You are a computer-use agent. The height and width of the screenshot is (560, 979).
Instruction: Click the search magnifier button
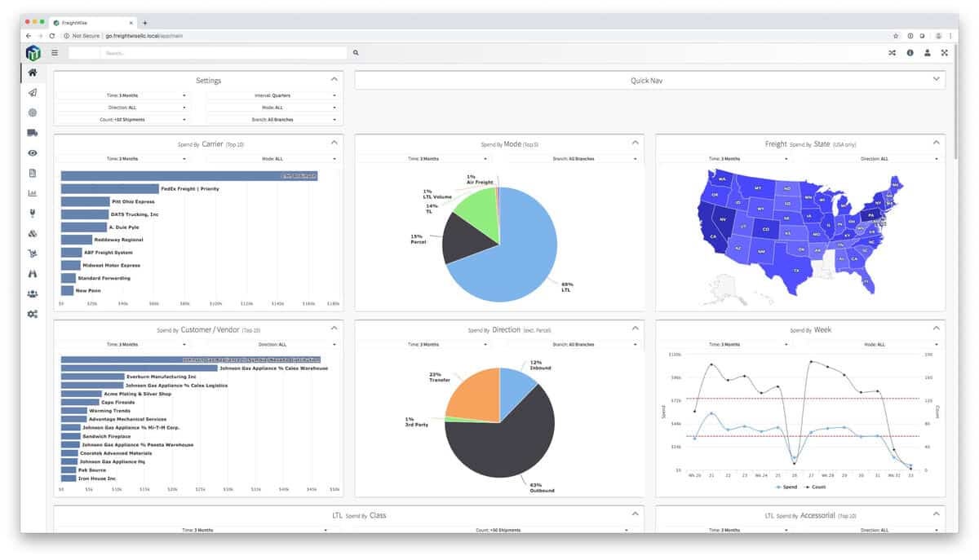[356, 53]
